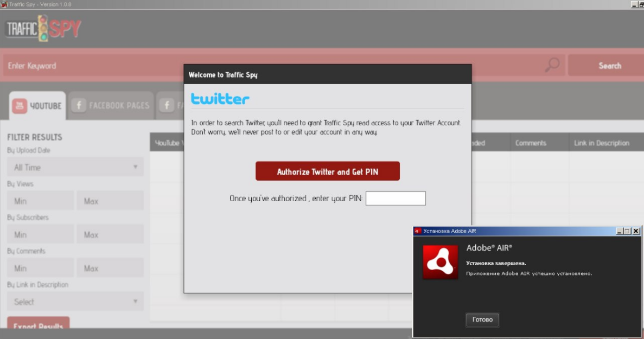Expand the Link in Description Select dropdown
This screenshot has width=644, height=339.
point(75,302)
